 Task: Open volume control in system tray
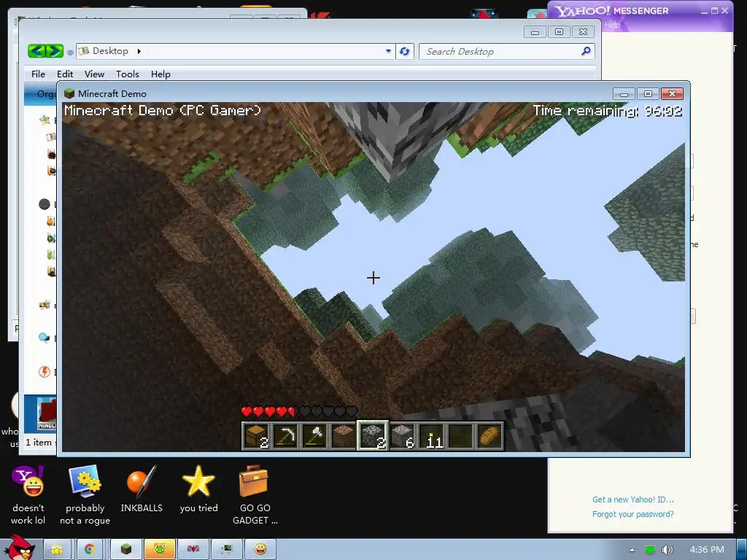tap(667, 550)
